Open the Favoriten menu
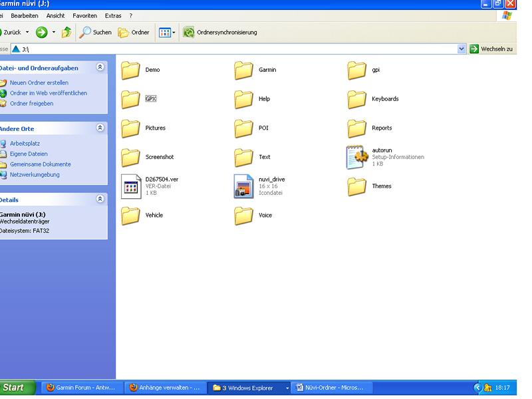The width and height of the screenshot is (532, 399). pyautogui.click(x=85, y=16)
